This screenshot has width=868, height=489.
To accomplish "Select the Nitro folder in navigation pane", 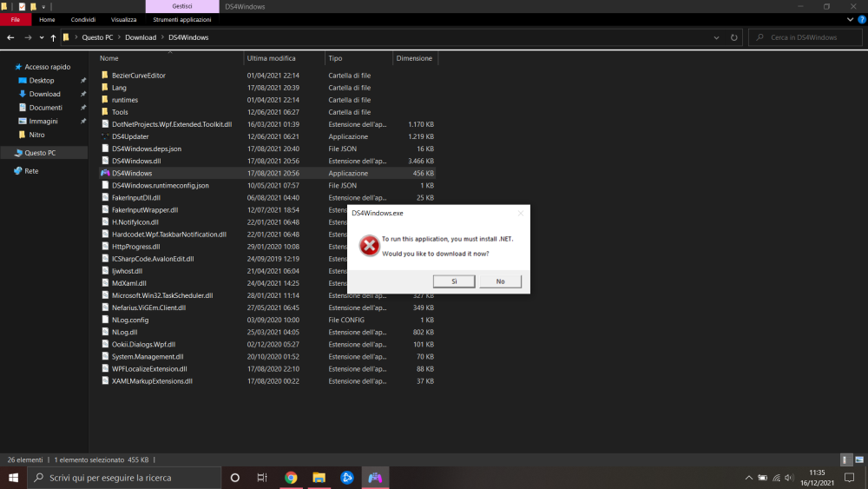I will [x=36, y=135].
